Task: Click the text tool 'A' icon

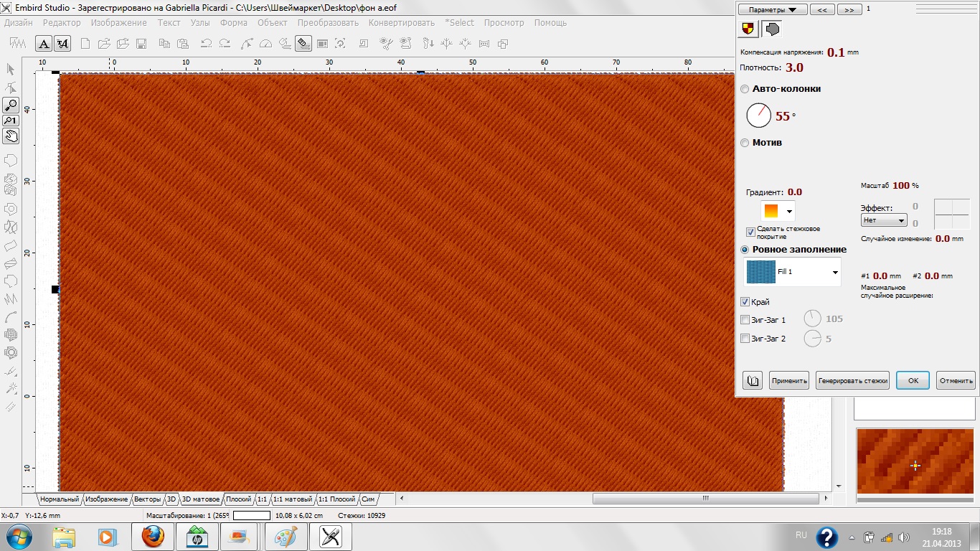Action: 44,44
